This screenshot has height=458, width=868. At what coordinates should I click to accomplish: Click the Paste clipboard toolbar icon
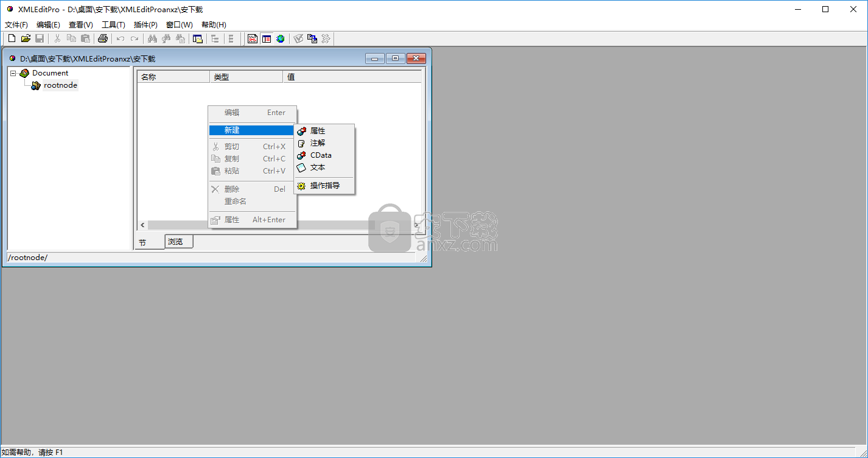(x=85, y=38)
